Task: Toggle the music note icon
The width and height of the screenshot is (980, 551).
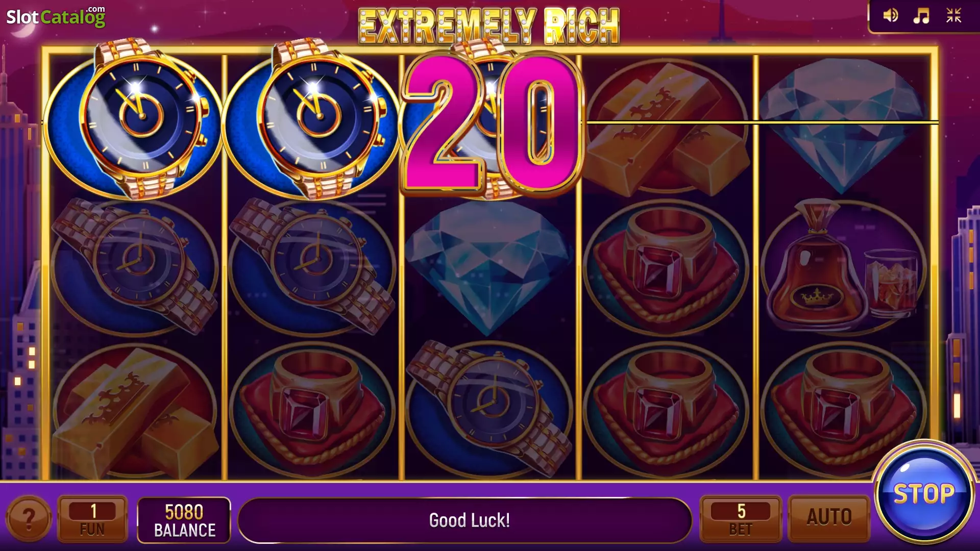Action: point(921,16)
